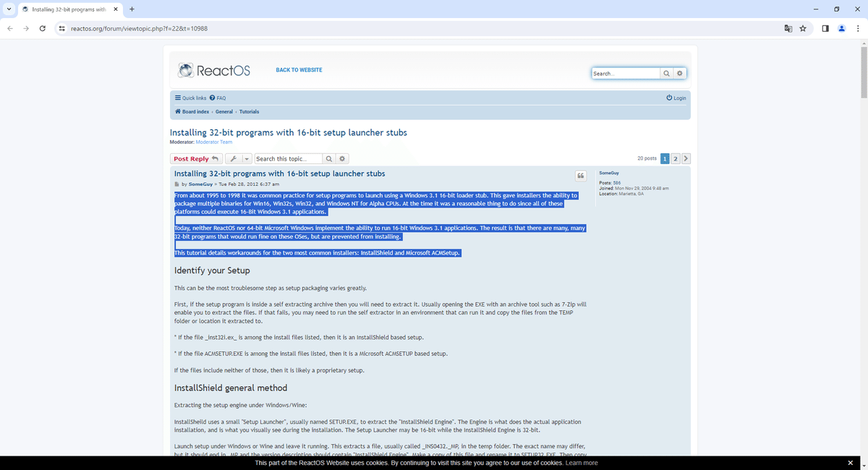This screenshot has height=470, width=868.
Task: Go back to the previous page
Action: [9, 28]
